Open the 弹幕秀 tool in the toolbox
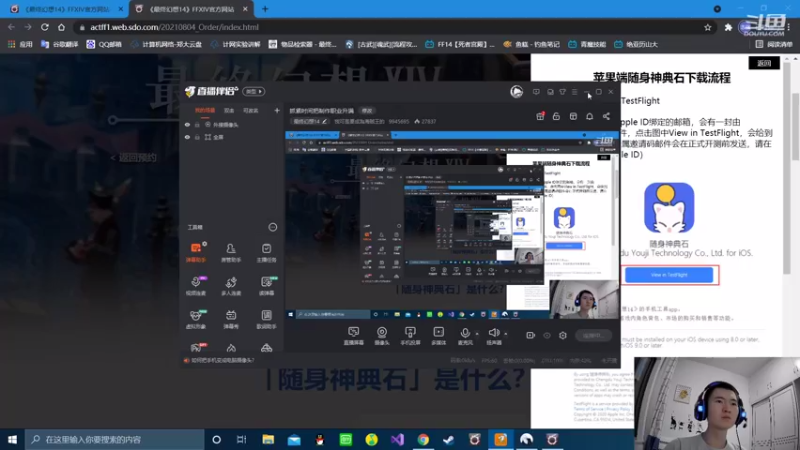The height and width of the screenshot is (450, 800). pyautogui.click(x=231, y=319)
